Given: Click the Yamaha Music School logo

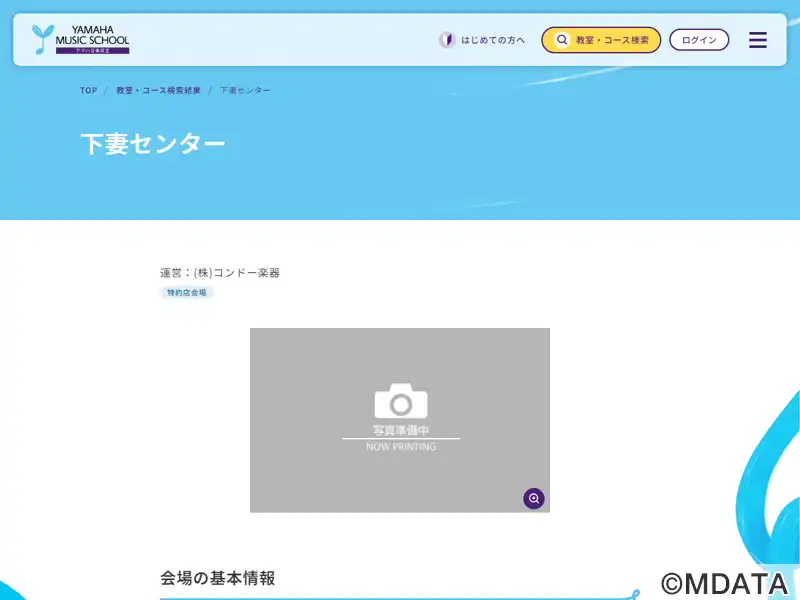Looking at the screenshot, I should [x=81, y=40].
